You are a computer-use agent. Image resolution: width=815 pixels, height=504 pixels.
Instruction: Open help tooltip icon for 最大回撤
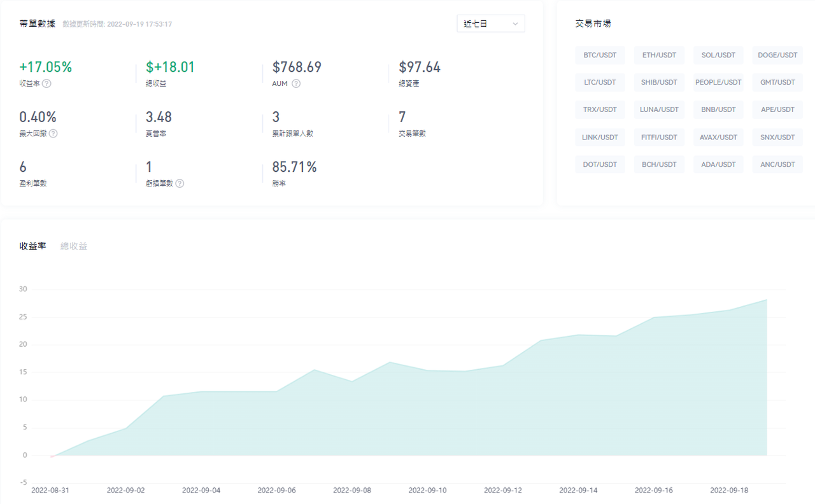pyautogui.click(x=53, y=134)
